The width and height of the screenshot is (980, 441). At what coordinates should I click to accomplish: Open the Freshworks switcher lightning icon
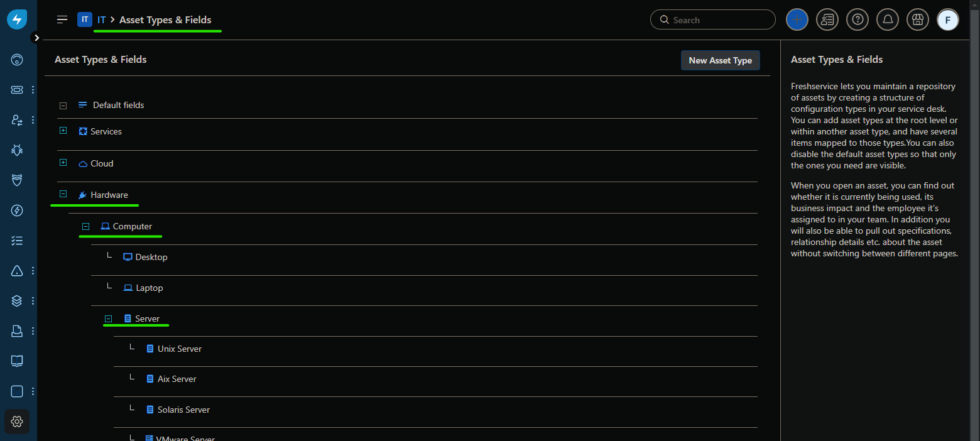pyautogui.click(x=16, y=19)
